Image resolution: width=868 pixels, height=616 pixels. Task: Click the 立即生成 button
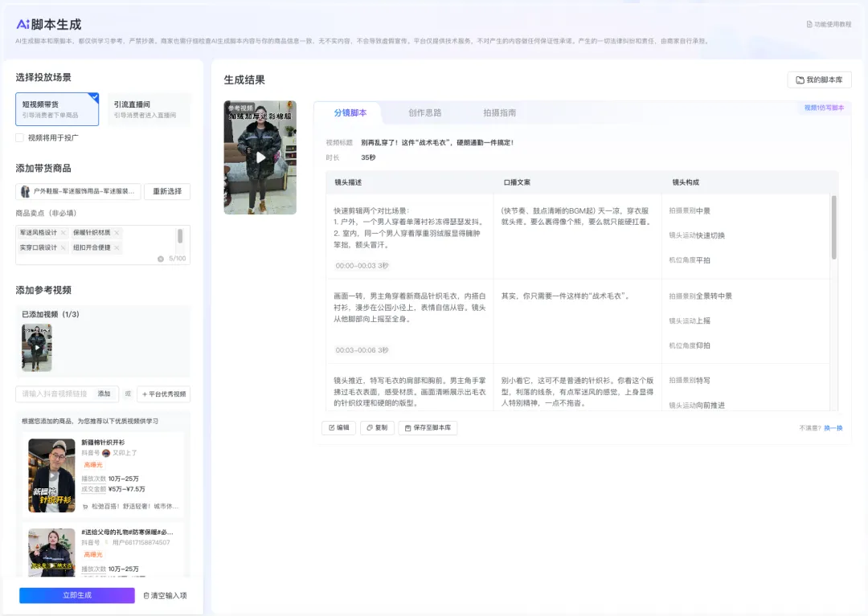click(77, 596)
